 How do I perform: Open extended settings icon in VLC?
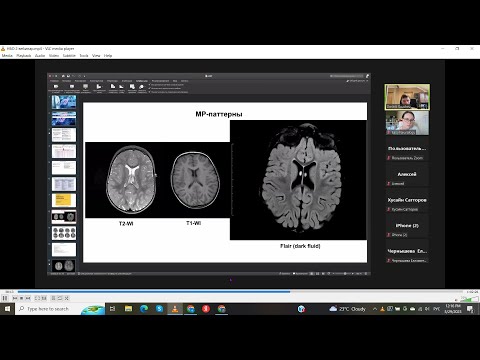pos(44,298)
